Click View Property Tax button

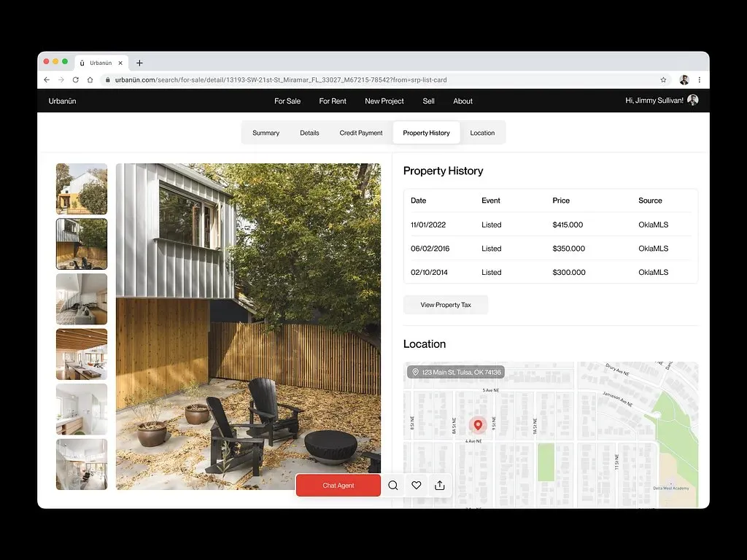click(x=446, y=305)
